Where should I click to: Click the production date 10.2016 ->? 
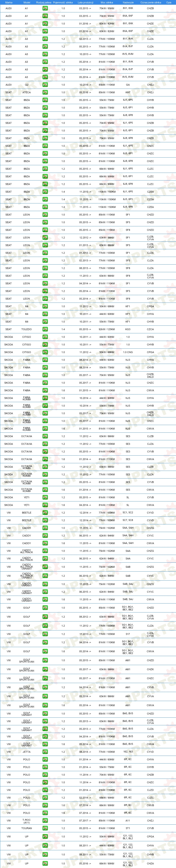point(85,85)
